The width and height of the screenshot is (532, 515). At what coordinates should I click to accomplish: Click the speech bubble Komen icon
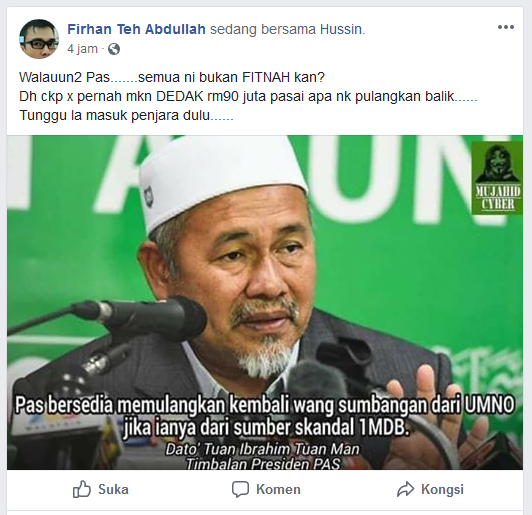(240, 490)
